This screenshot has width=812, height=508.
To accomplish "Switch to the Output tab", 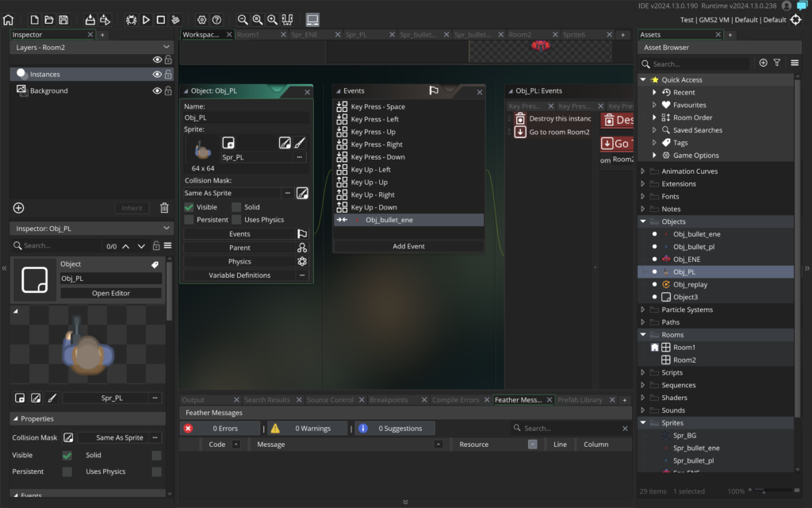I will (x=193, y=400).
